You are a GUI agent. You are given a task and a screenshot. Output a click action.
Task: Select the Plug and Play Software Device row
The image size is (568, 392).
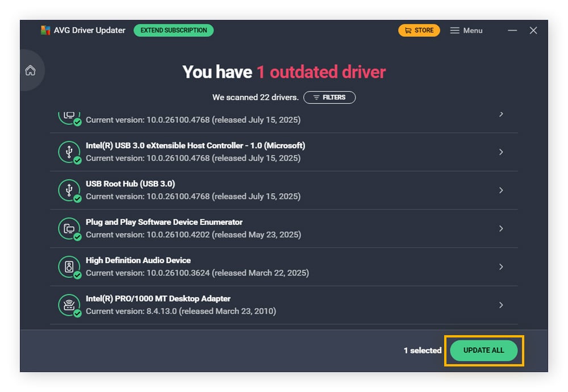point(284,228)
